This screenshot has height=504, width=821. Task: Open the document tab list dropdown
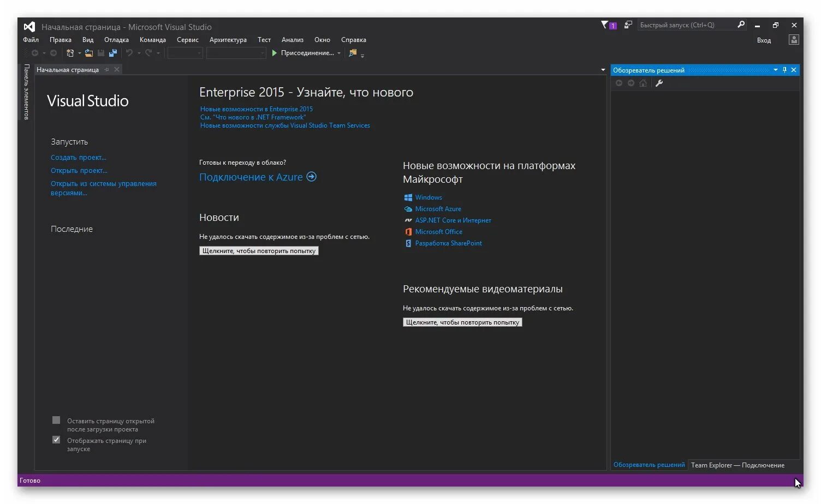(x=603, y=70)
